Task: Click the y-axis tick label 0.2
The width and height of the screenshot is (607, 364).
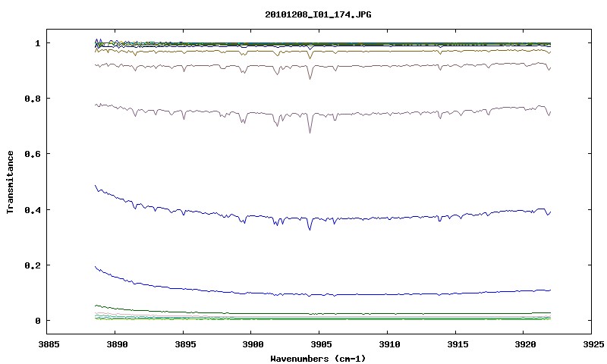Action: coord(33,265)
